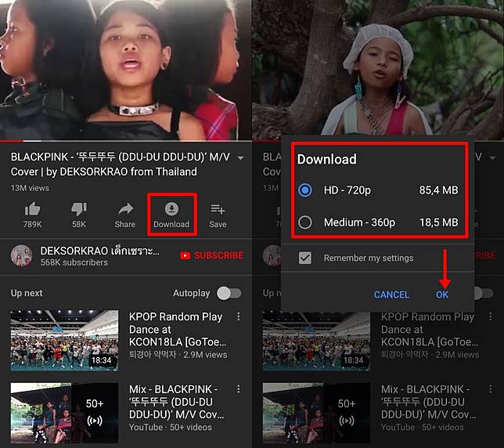504x448 pixels.
Task: Toggle the Autoplay switch on the left screen
Action: (x=228, y=293)
